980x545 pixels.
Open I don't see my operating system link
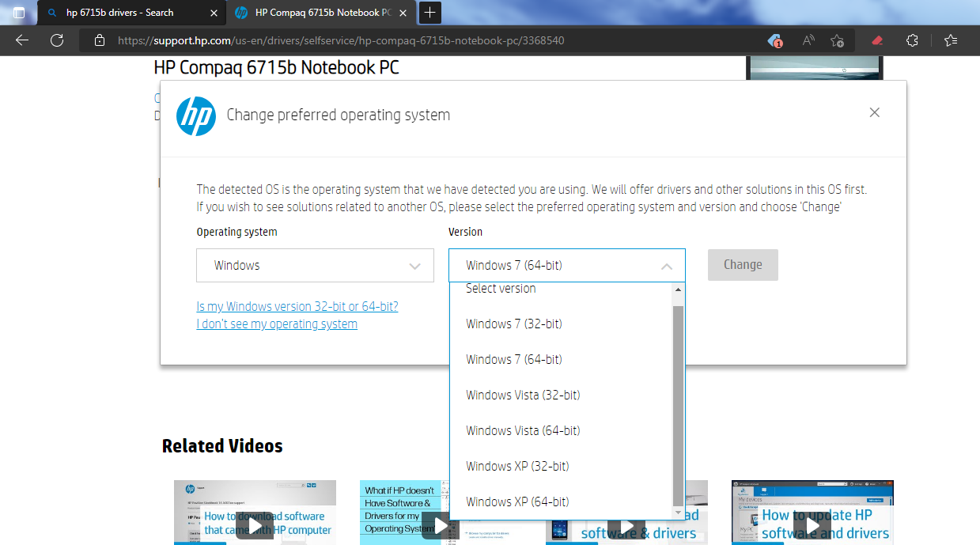277,324
